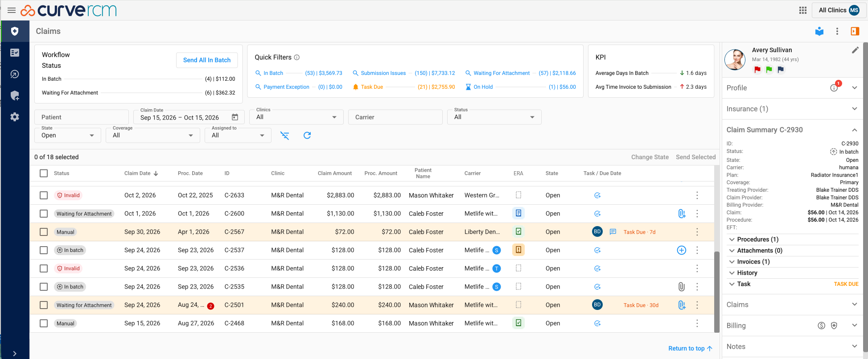
Task: Open the tasks checklist sidebar icon
Action: 15,53
